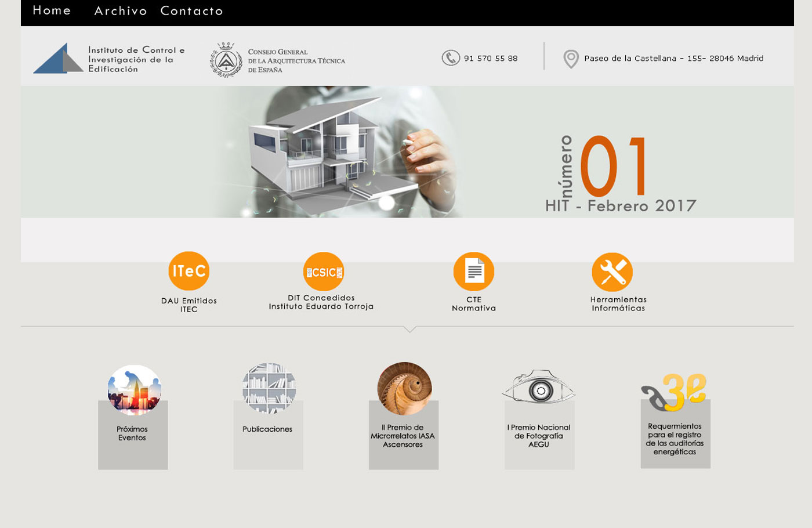Go to Home in the top menu

(x=52, y=10)
